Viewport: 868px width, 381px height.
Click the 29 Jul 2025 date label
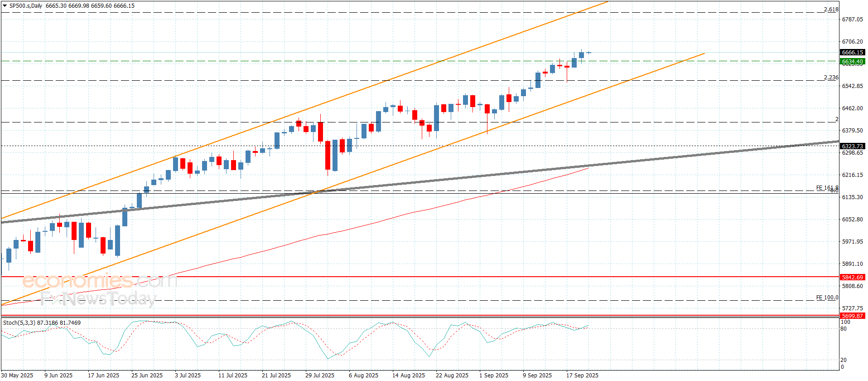pyautogui.click(x=320, y=376)
